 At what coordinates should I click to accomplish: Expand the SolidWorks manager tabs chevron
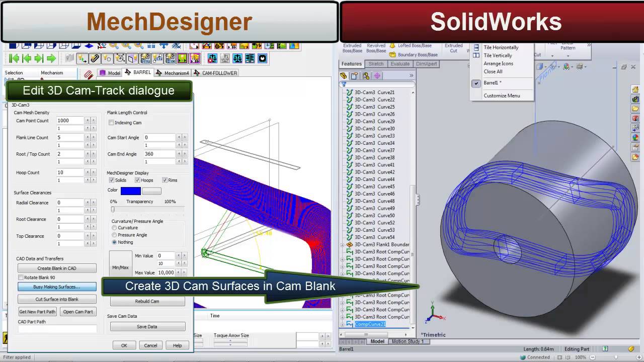tap(411, 75)
